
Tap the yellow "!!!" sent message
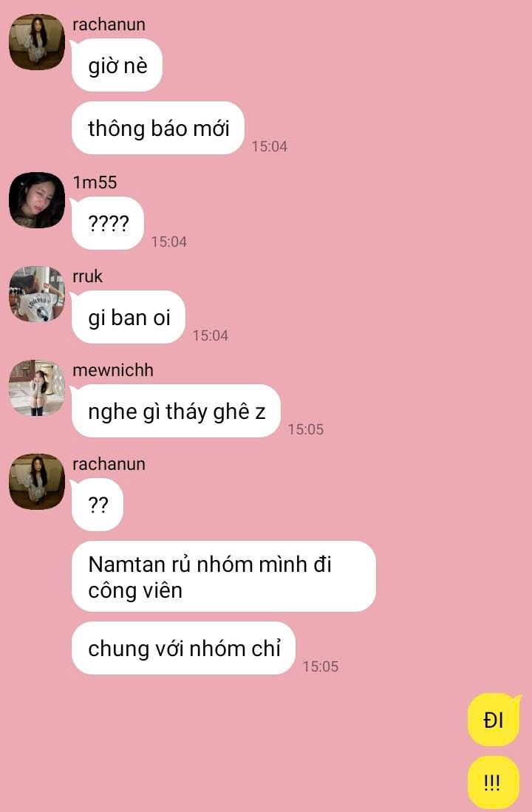pos(493,782)
